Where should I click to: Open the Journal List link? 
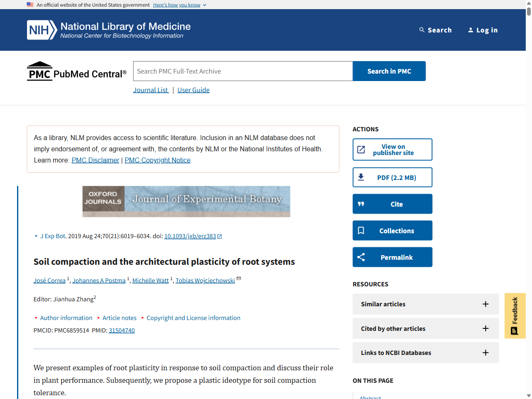point(150,90)
